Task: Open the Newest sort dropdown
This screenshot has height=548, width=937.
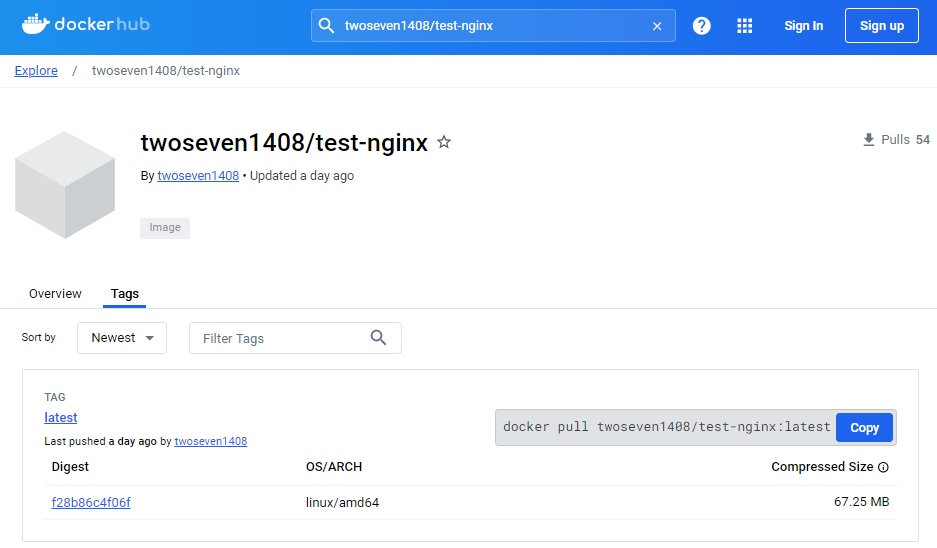Action: [x=122, y=338]
